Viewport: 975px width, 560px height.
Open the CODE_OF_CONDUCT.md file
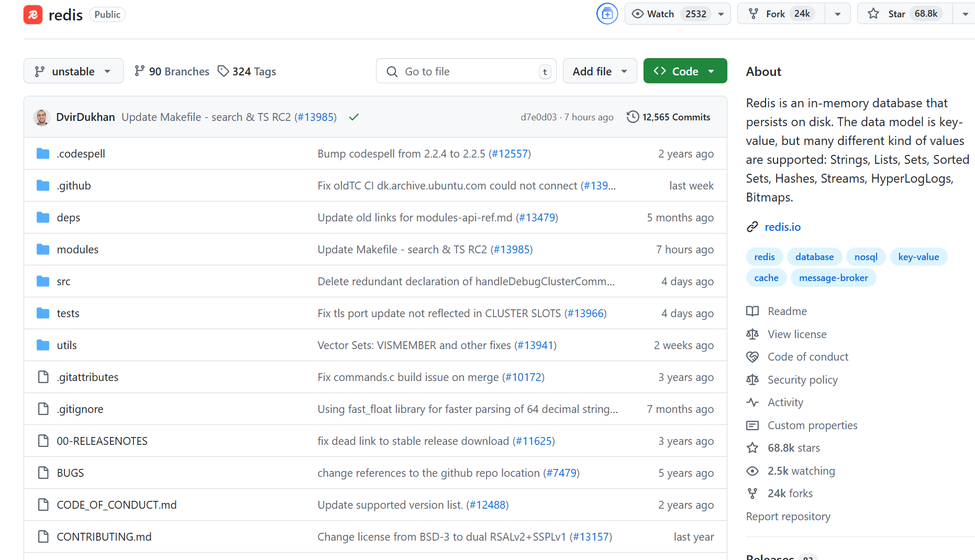117,505
